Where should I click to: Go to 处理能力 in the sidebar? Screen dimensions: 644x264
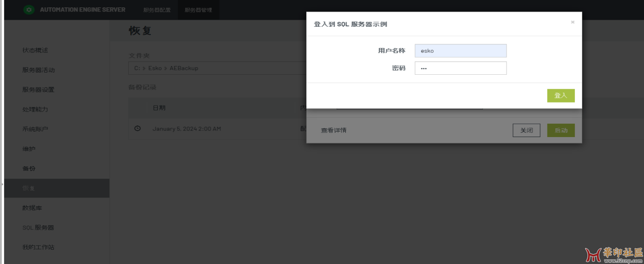35,109
